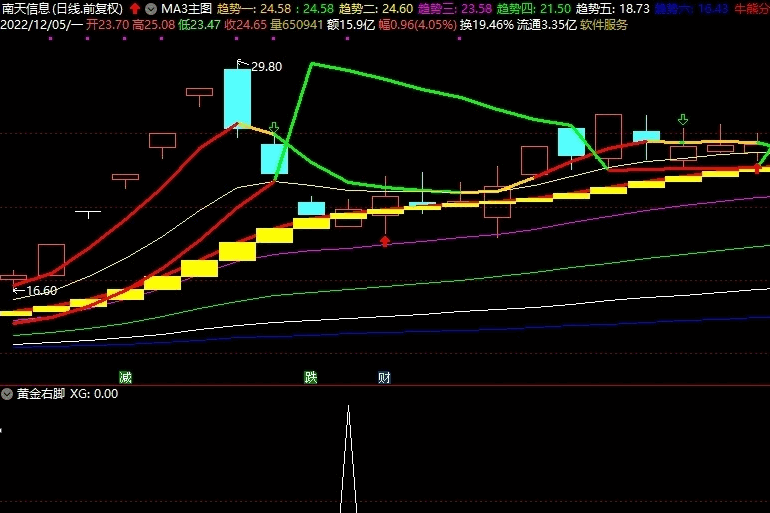Screen dimensions: 770x513
Task: Click the low price 低23.47
Action: pos(199,25)
